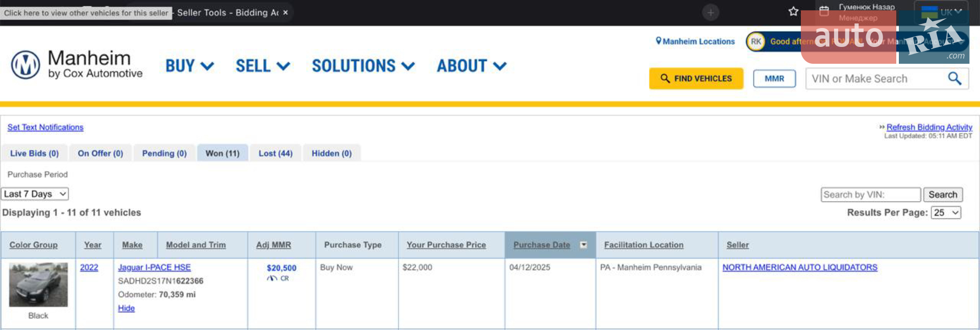Viewport: 980px width, 330px height.
Task: Toggle the Purchase Date sort arrow icon
Action: click(583, 245)
